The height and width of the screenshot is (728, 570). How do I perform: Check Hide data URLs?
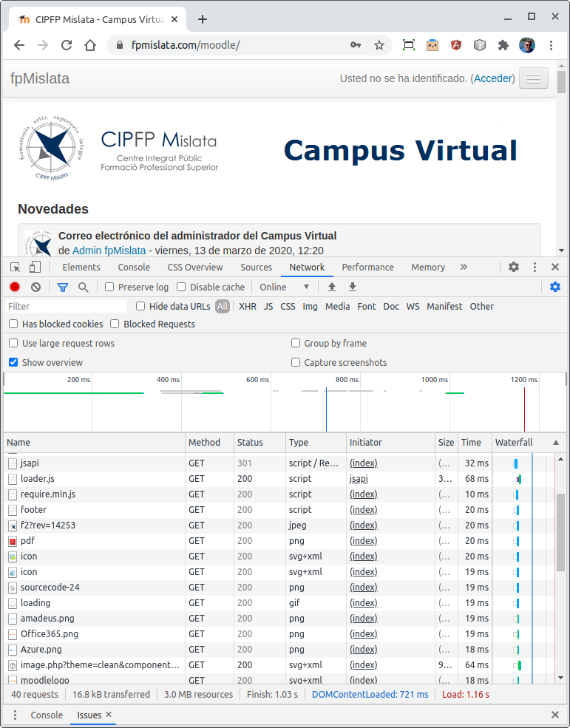coord(140,306)
